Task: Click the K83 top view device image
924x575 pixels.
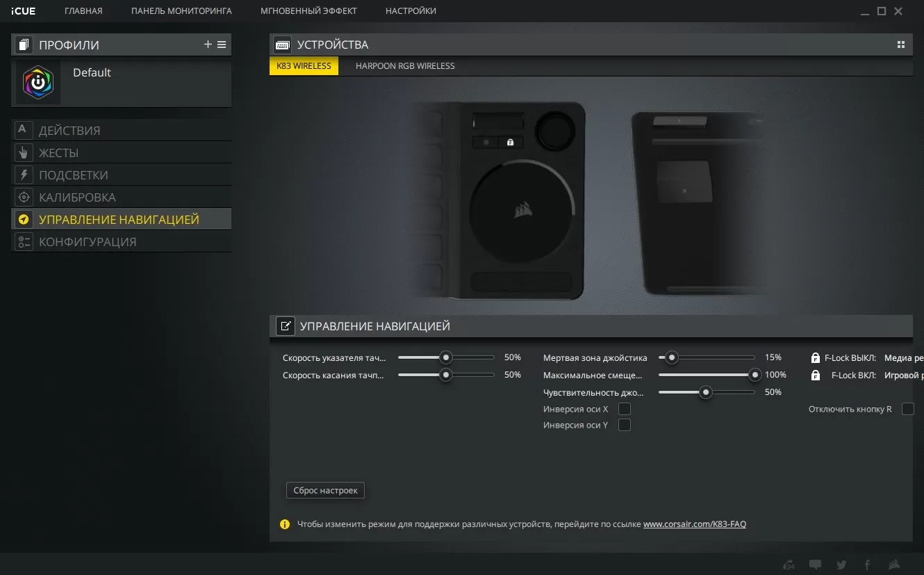Action: 499,200
